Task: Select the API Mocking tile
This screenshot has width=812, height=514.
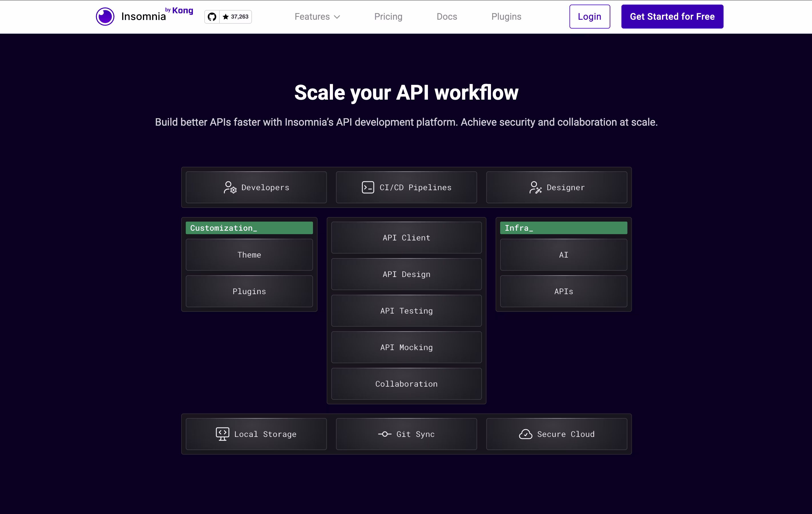Action: pos(406,347)
